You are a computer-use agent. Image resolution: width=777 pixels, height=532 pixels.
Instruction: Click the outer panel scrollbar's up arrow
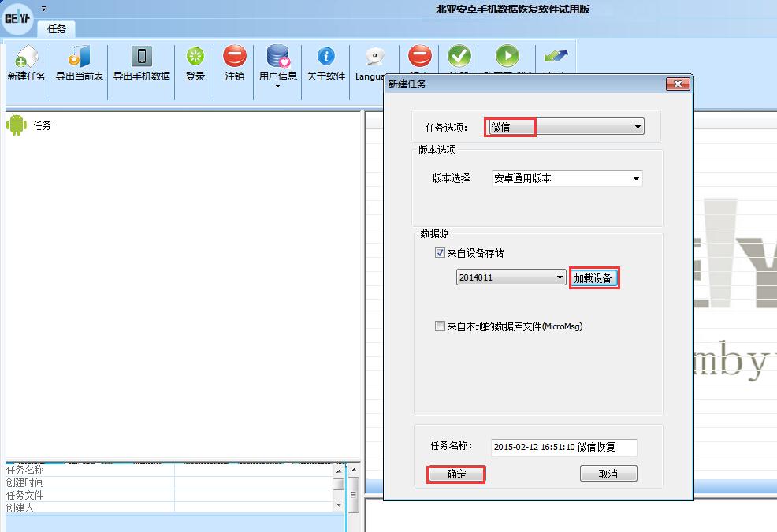click(353, 469)
